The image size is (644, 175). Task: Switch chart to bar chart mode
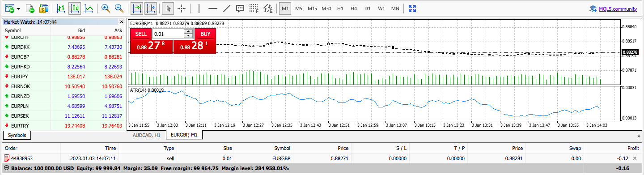(61, 8)
